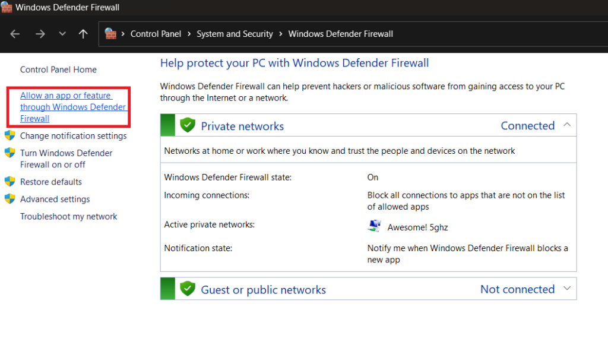Open Troubleshoot my network link

click(68, 216)
